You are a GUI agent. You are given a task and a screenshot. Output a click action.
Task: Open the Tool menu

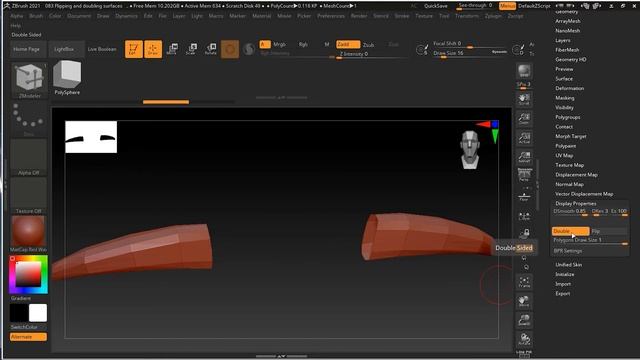[444, 16]
